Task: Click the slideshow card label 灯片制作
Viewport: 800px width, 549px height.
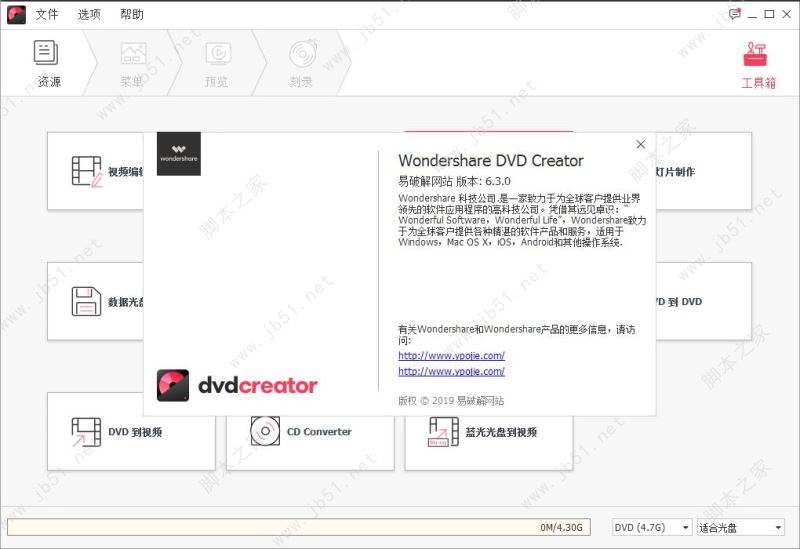Action: coord(676,172)
